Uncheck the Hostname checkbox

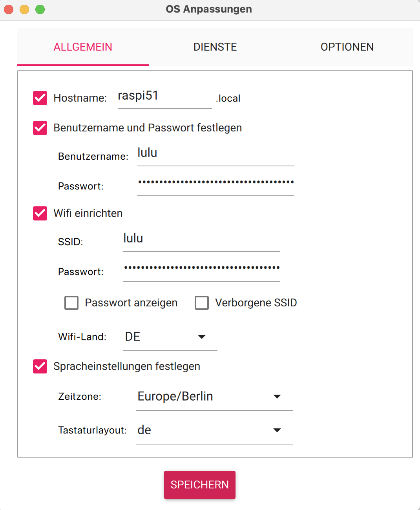(40, 98)
